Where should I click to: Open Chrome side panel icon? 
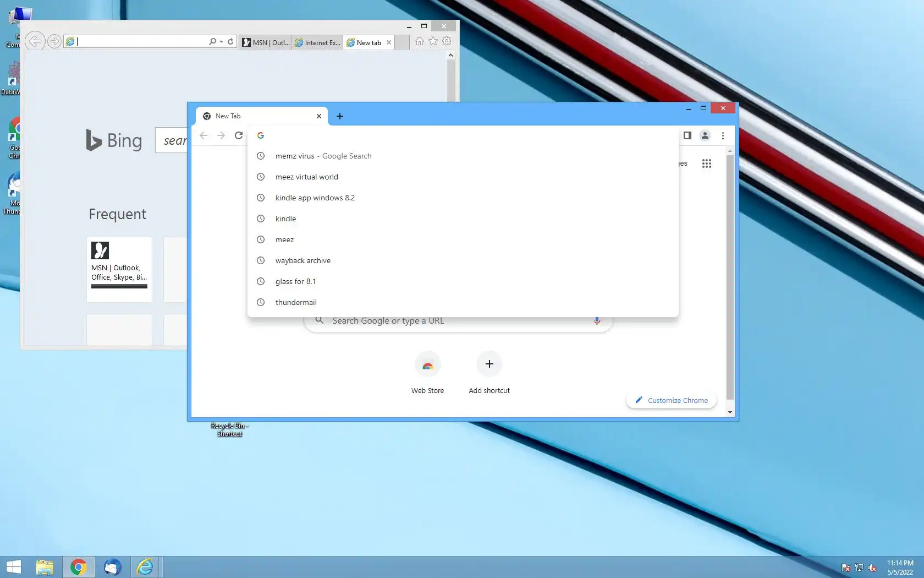click(x=687, y=135)
